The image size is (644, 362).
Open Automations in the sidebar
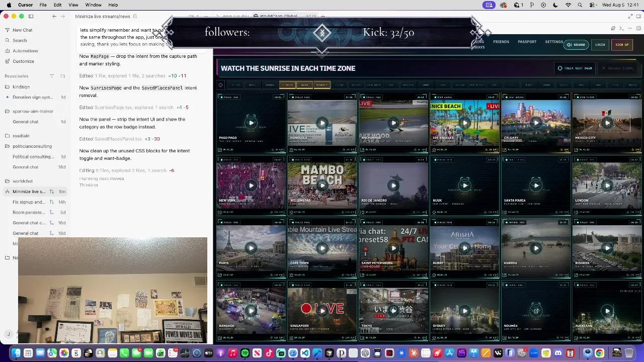click(25, 51)
